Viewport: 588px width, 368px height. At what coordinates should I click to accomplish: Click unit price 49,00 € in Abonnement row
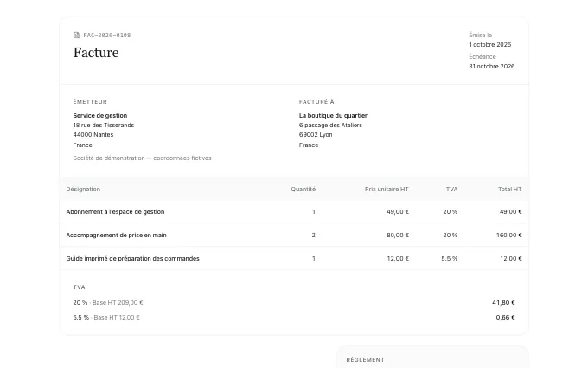pos(398,212)
